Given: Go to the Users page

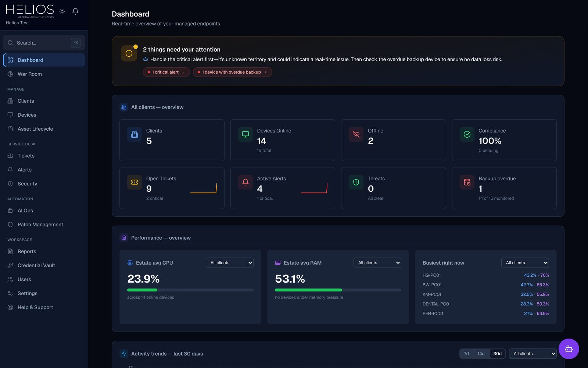Looking at the screenshot, I should point(44,279).
